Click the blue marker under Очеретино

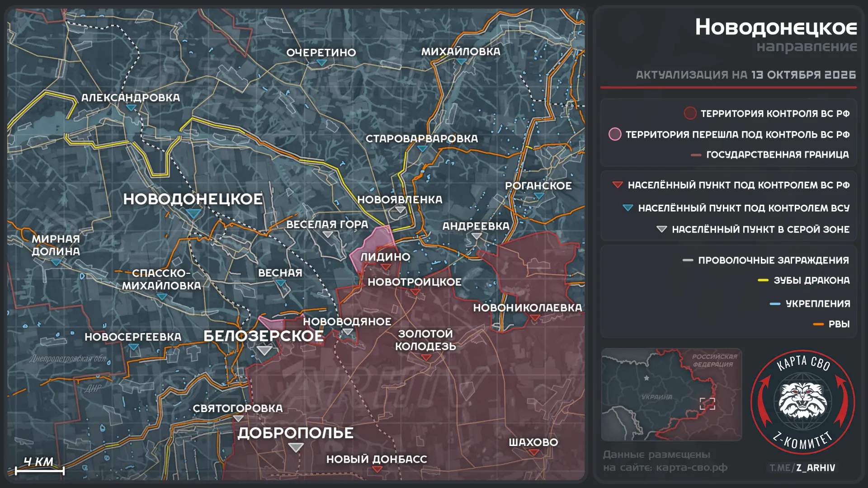[x=321, y=63]
